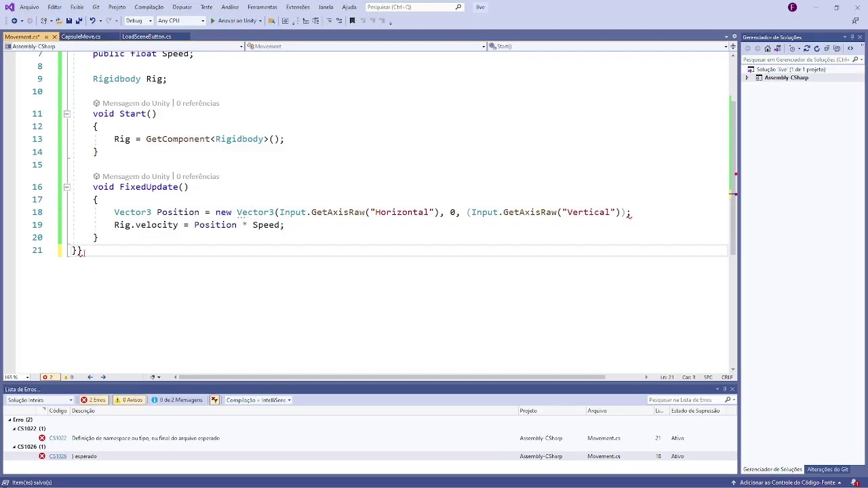Open the Editar menu
Screen dimensions: 868x488
[55, 7]
